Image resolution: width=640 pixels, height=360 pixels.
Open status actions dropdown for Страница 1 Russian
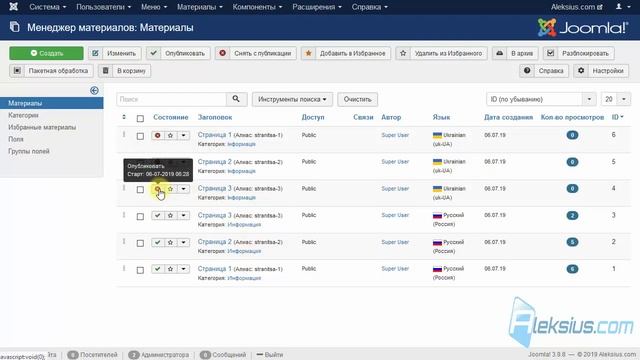coord(184,269)
